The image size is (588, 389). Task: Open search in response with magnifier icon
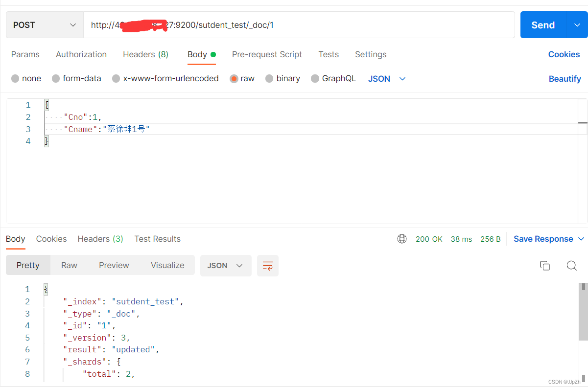[571, 266]
